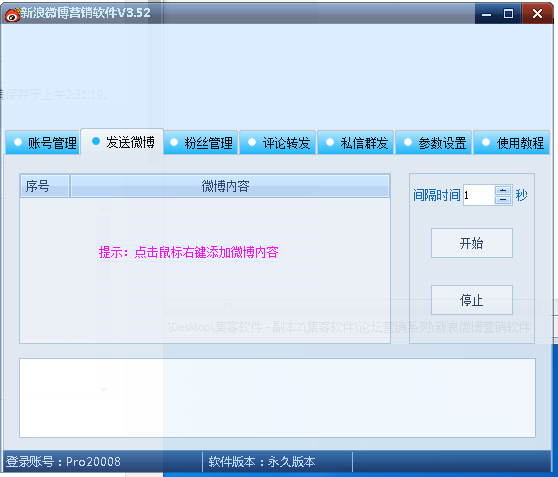558x477 pixels.
Task: Select the 私信群发 tab
Action: pyautogui.click(x=356, y=143)
